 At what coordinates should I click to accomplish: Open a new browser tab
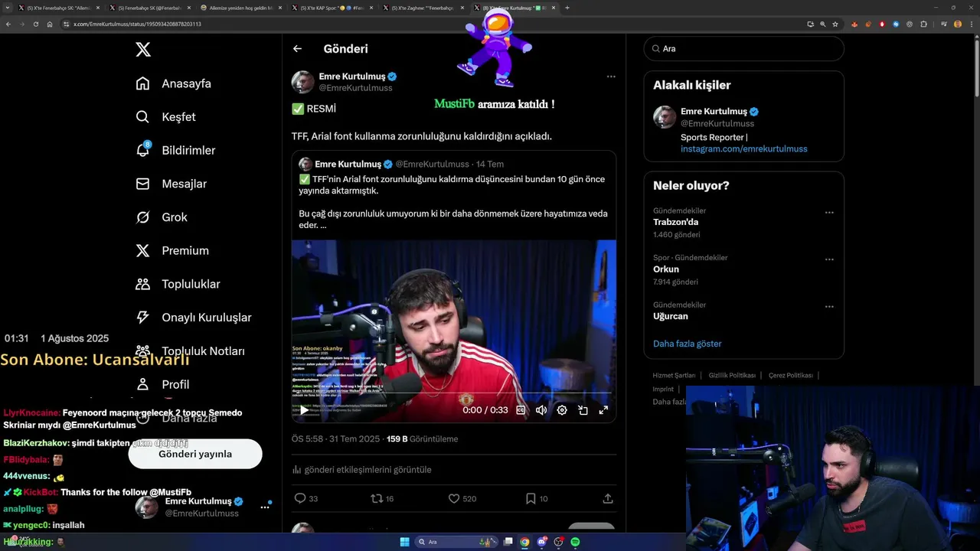567,8
